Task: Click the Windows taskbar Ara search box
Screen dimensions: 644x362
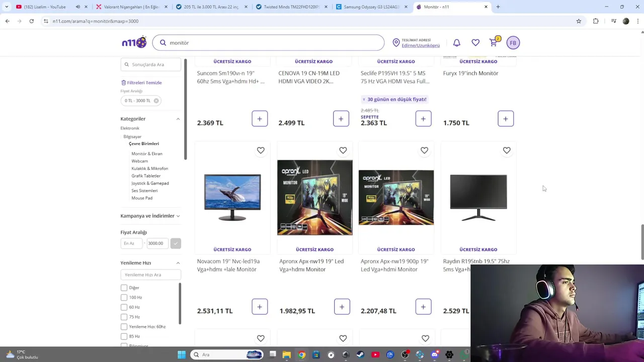Action: (x=227, y=354)
